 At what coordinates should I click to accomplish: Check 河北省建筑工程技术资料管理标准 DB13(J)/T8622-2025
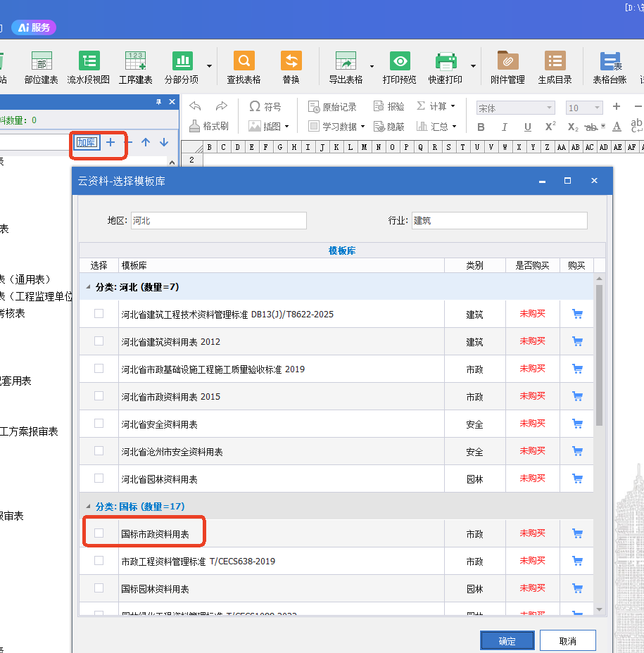[x=99, y=314]
